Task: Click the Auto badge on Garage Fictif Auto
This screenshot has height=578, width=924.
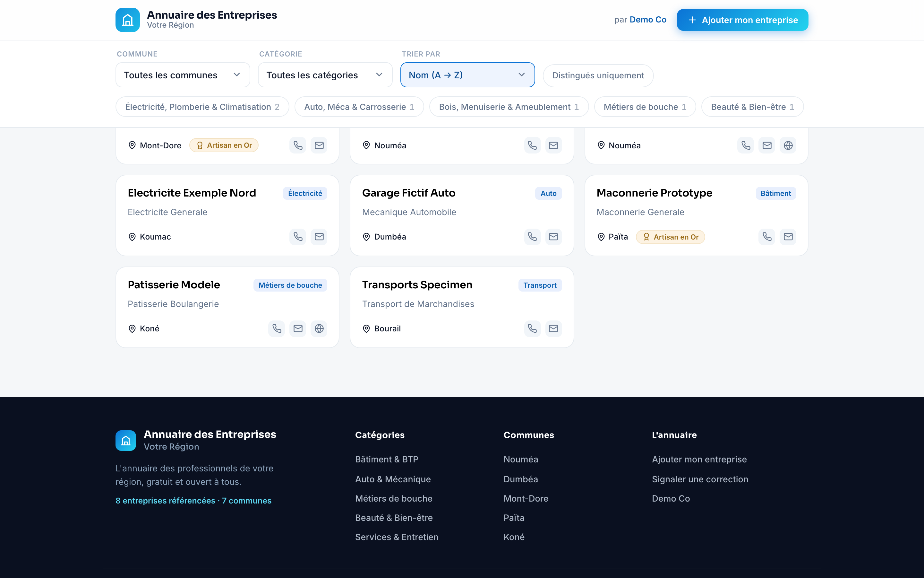Action: tap(548, 193)
